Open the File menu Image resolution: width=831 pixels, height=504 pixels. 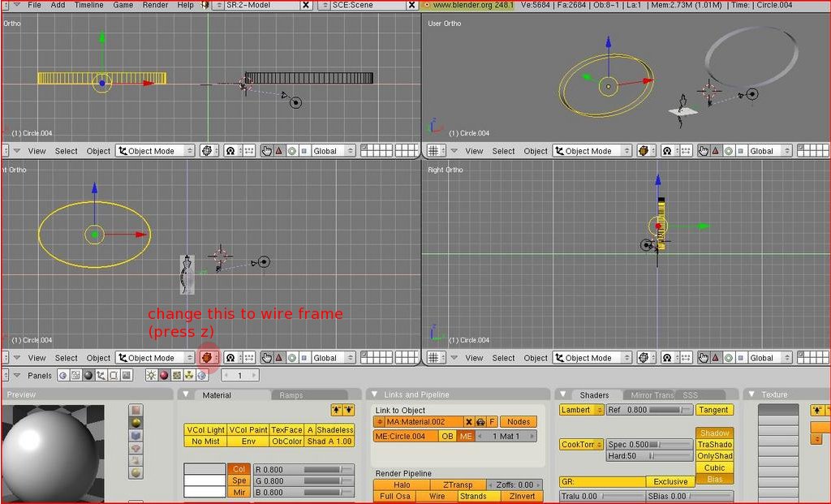(x=34, y=5)
